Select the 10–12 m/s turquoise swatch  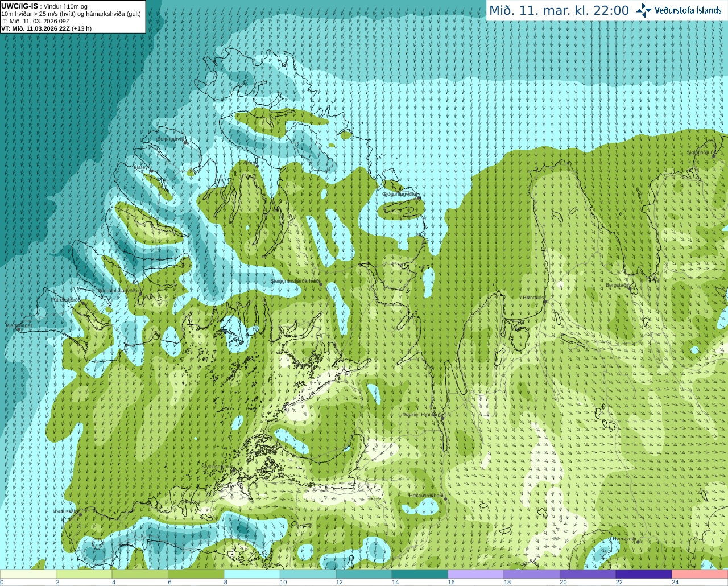(308, 574)
